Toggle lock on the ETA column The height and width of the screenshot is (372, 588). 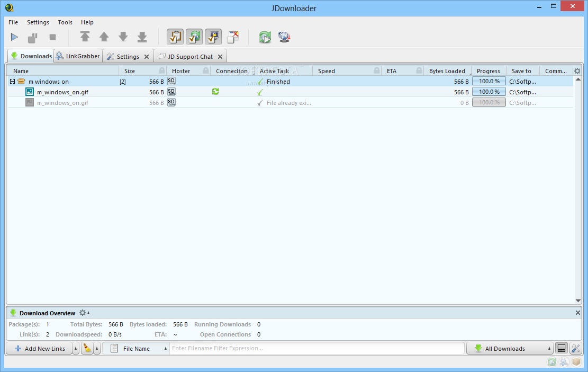coord(419,70)
